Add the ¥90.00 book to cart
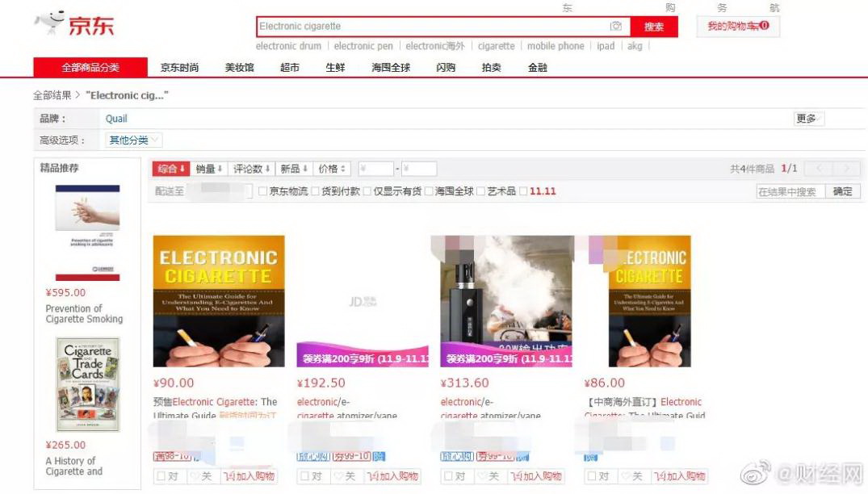868x494 pixels. (x=249, y=476)
